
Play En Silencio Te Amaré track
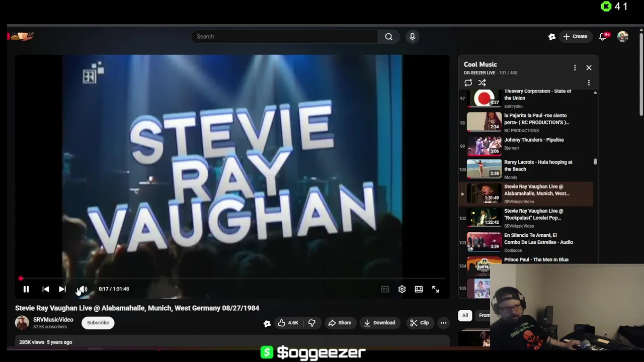(526, 242)
